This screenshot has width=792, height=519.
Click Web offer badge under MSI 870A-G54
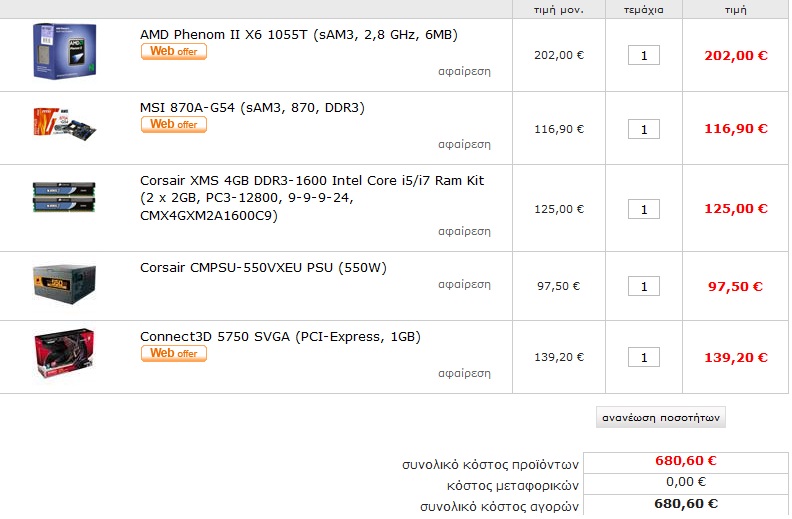coord(174,125)
